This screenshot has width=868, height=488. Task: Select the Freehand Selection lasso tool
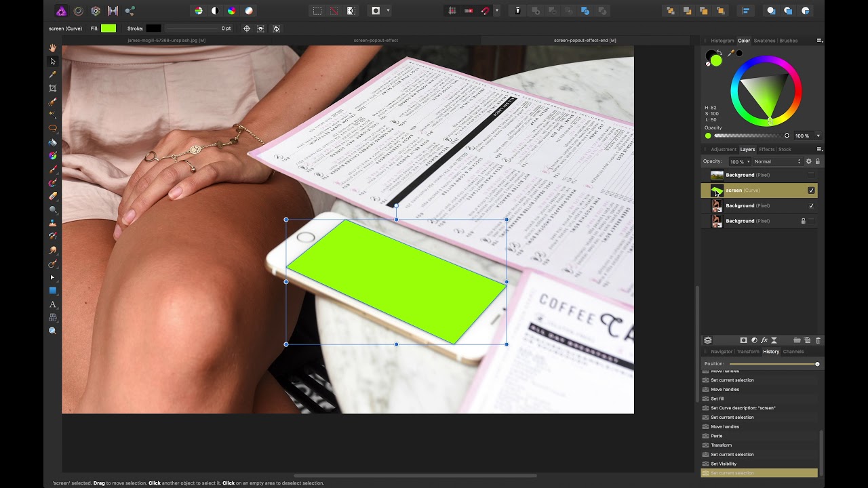pyautogui.click(x=52, y=128)
